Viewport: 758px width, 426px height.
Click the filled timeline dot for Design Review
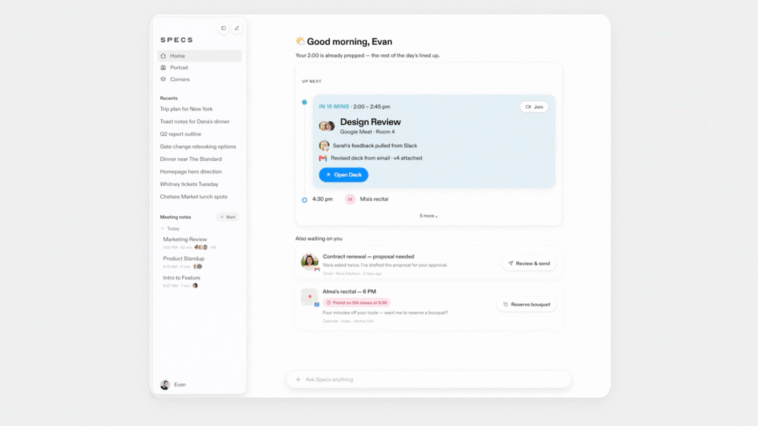pyautogui.click(x=304, y=102)
